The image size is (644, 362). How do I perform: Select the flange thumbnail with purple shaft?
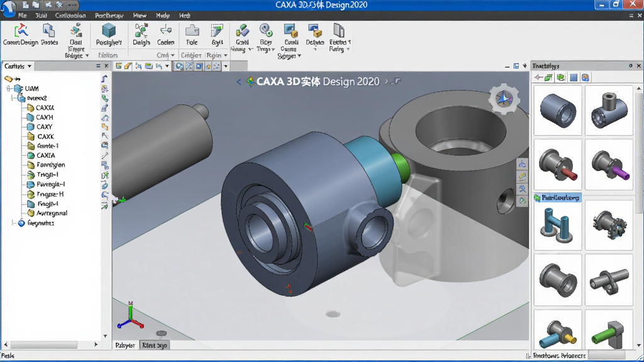pos(609,164)
